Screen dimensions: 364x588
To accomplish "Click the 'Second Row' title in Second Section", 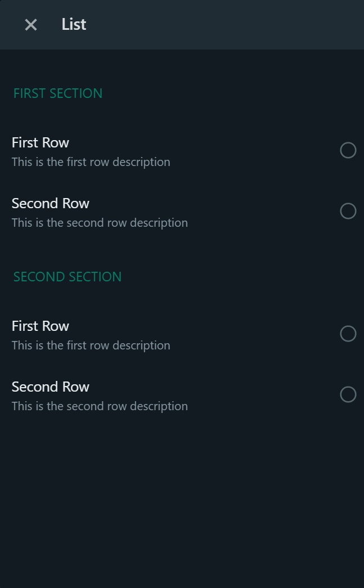I will [x=51, y=387].
